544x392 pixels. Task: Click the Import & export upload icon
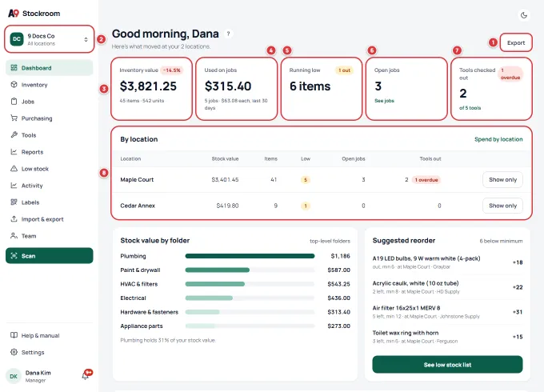coord(14,219)
